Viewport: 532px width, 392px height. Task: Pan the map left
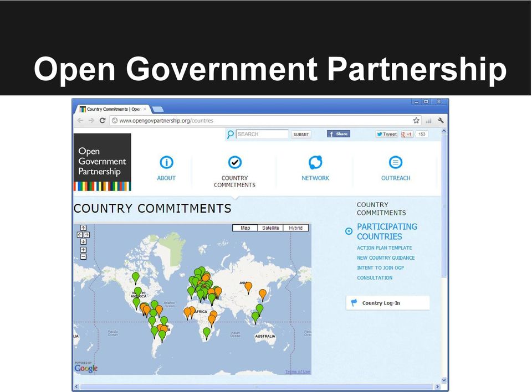pos(80,235)
